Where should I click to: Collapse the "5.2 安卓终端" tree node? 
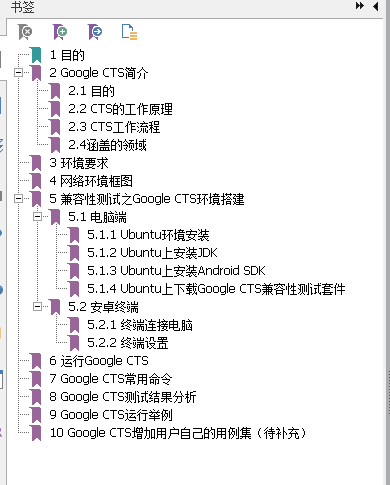pyautogui.click(x=38, y=307)
